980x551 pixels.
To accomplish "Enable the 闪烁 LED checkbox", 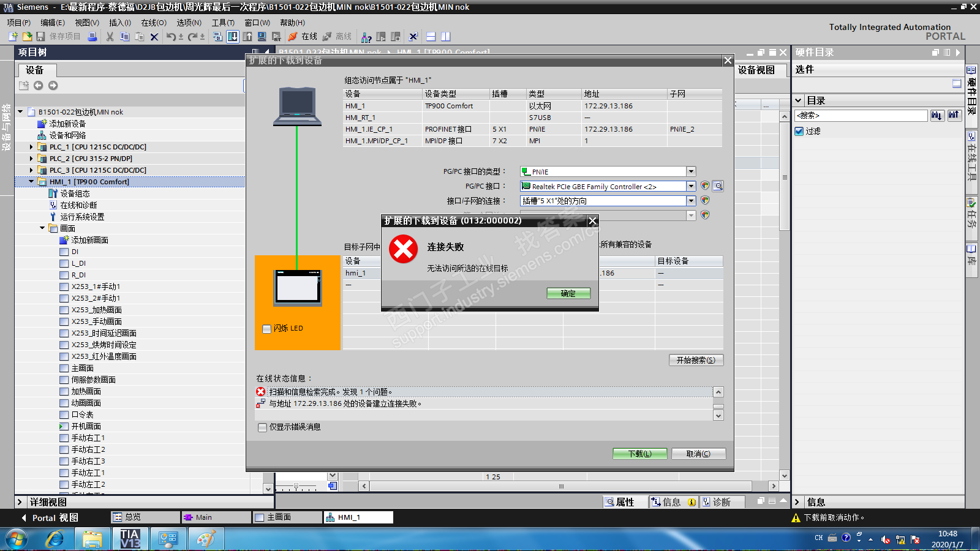I will point(267,329).
